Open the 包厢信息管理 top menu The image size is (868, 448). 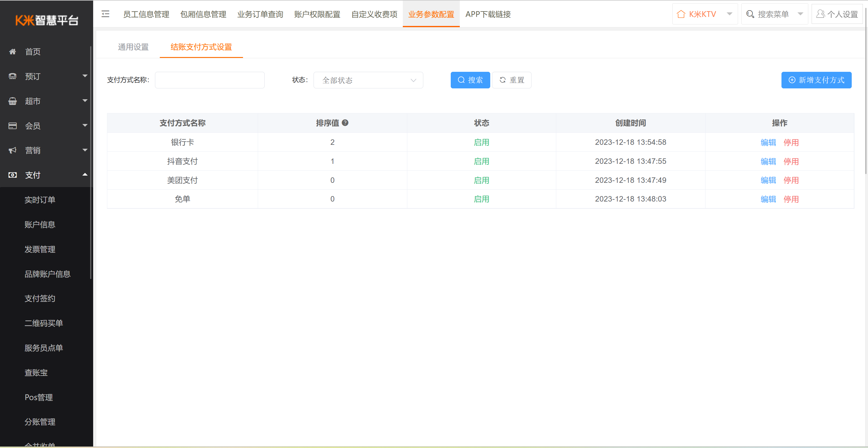(x=203, y=14)
